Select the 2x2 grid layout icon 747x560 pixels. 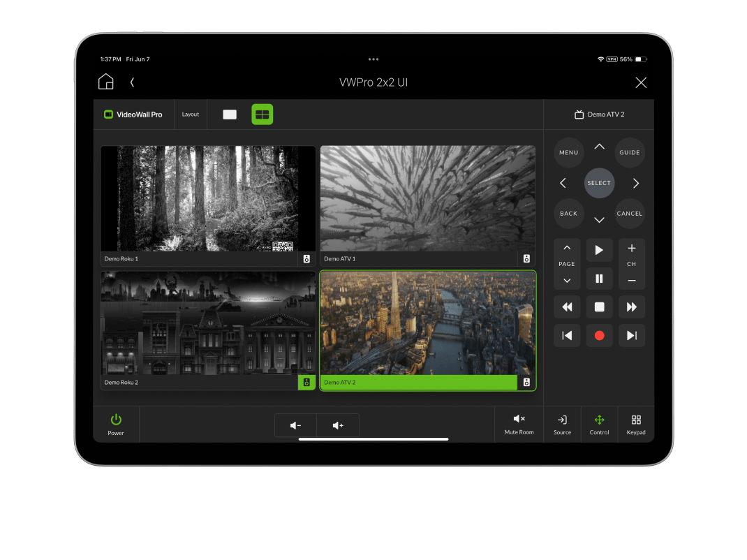pyautogui.click(x=262, y=115)
